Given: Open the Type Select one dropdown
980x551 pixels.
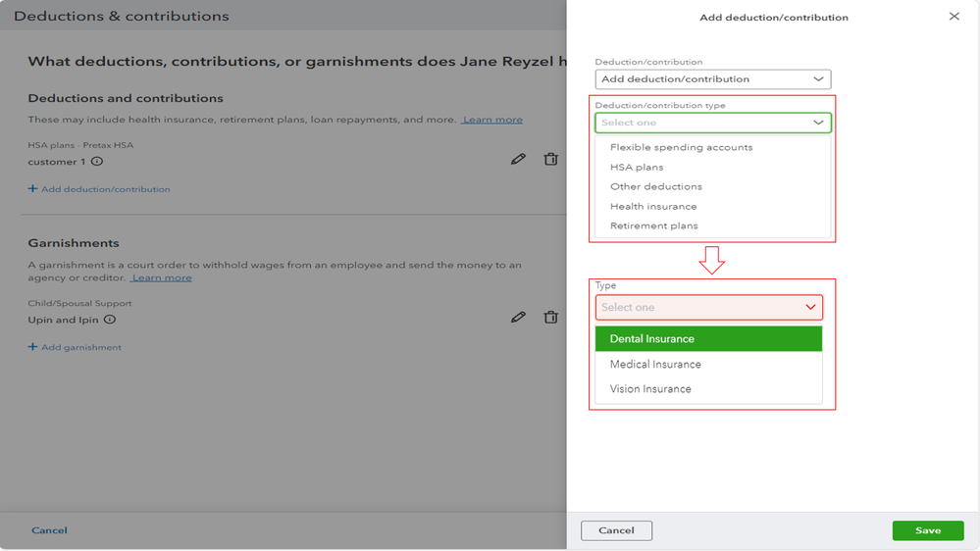Looking at the screenshot, I should point(708,307).
